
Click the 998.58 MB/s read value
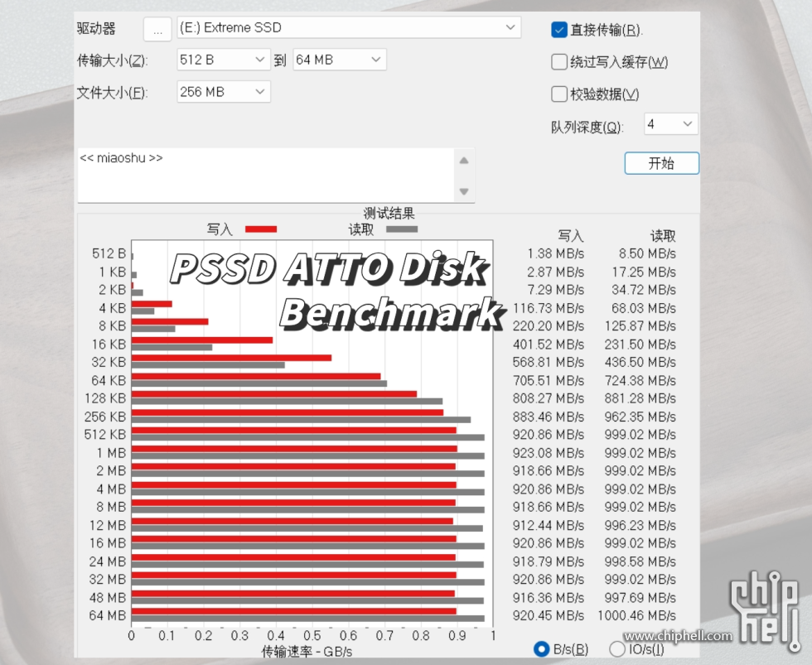click(x=640, y=561)
